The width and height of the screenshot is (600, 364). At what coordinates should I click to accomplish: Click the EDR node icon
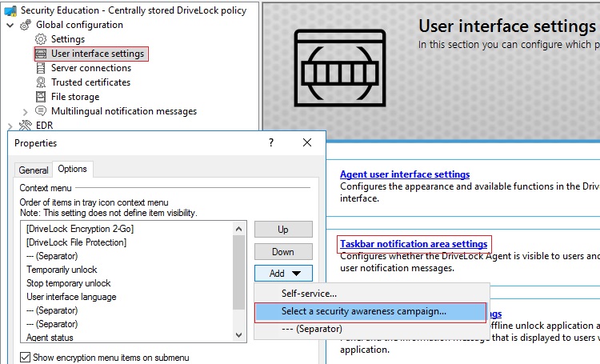pos(25,126)
